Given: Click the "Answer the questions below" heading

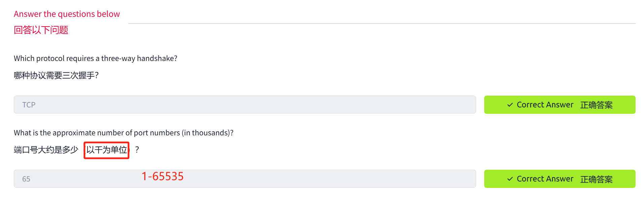Looking at the screenshot, I should [x=67, y=14].
